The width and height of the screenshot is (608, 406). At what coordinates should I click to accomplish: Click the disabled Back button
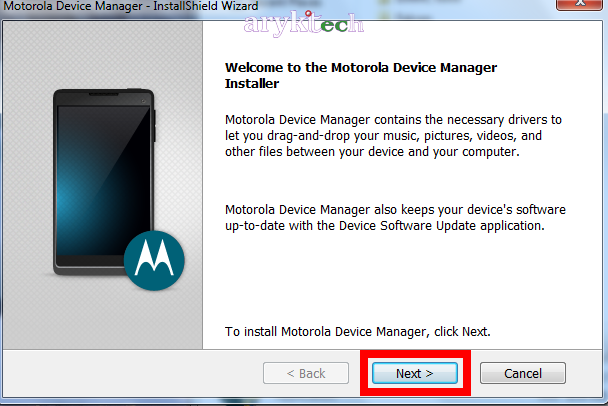click(x=306, y=373)
